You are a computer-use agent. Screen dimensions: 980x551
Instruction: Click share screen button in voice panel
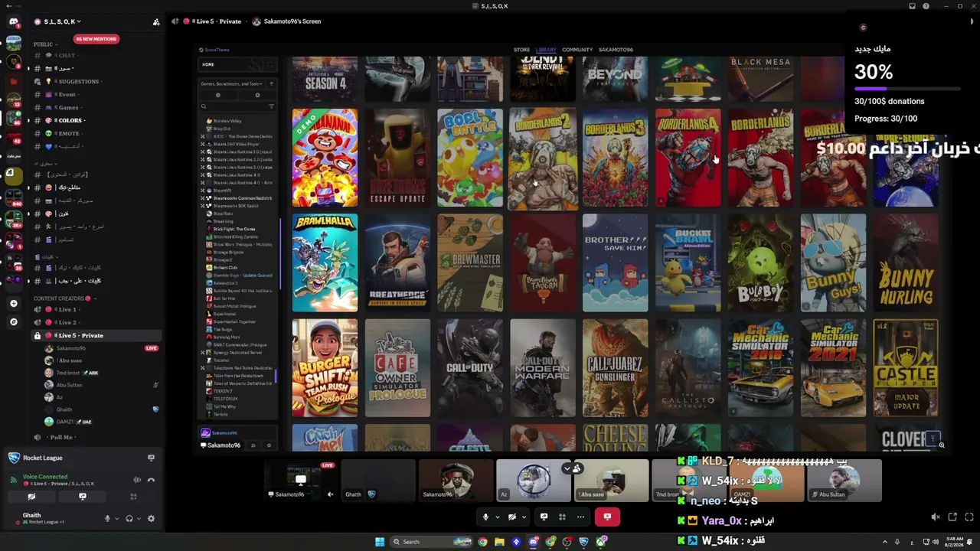click(83, 497)
